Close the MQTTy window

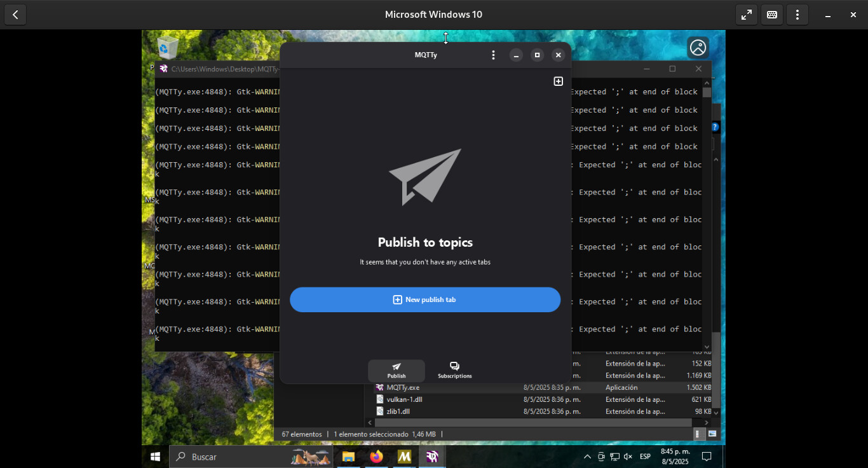coord(558,55)
